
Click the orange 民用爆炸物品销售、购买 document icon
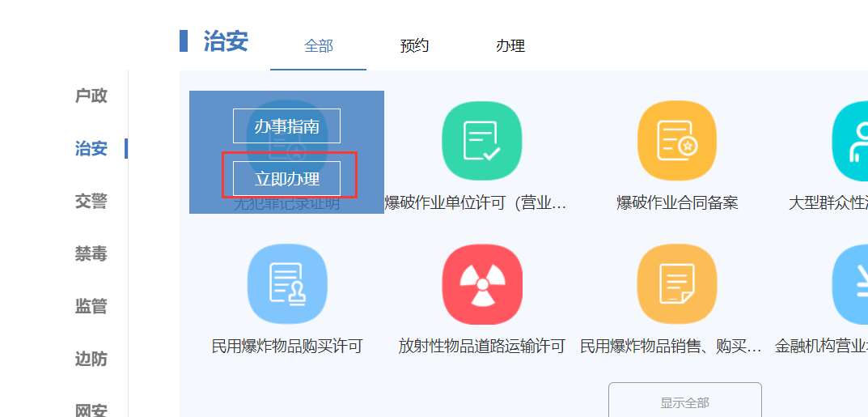pos(677,284)
